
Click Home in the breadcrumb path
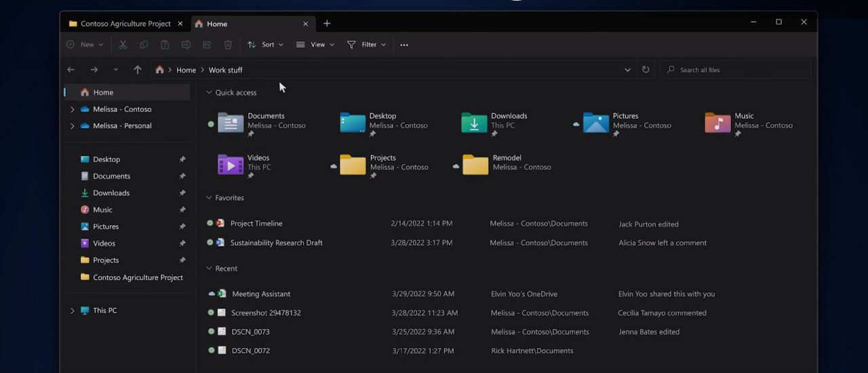(x=186, y=70)
